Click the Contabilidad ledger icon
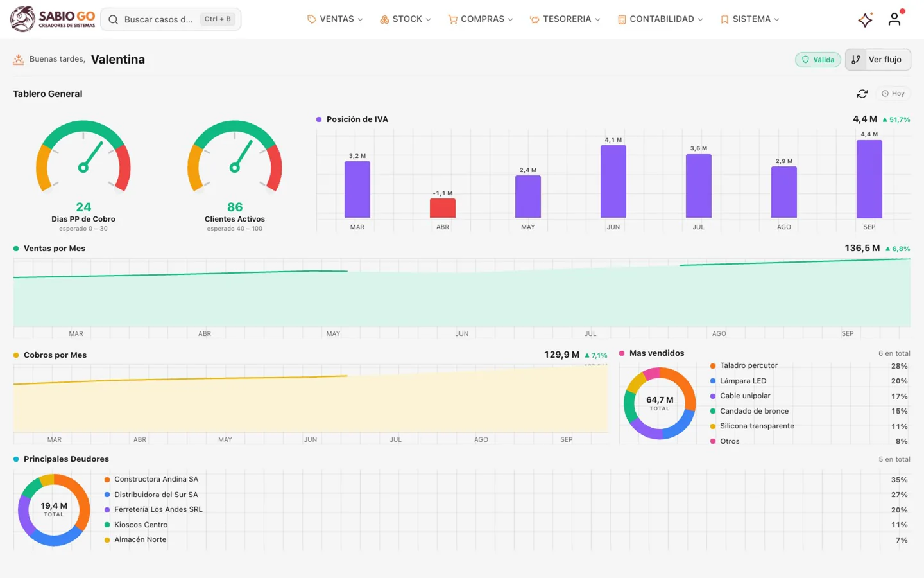The image size is (924, 578). (x=622, y=19)
